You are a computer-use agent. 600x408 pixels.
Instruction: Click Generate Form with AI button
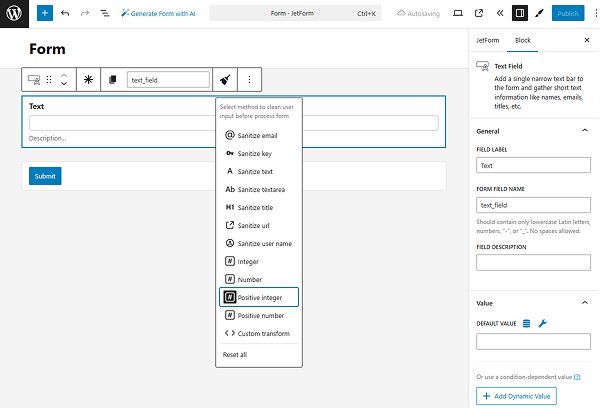click(x=158, y=14)
